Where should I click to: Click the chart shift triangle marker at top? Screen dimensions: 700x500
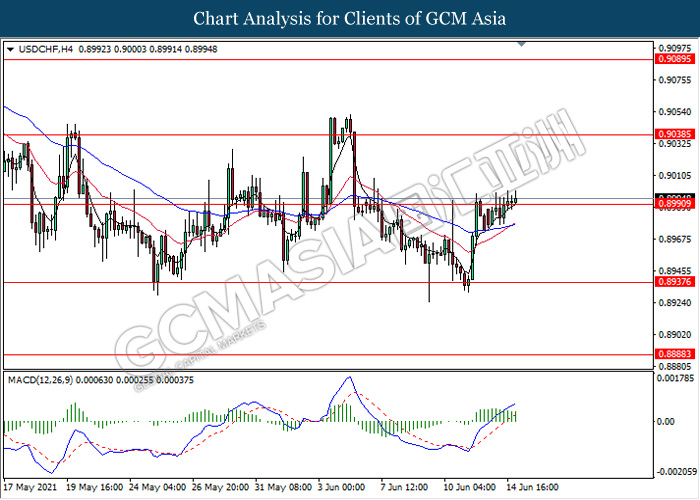tap(521, 44)
